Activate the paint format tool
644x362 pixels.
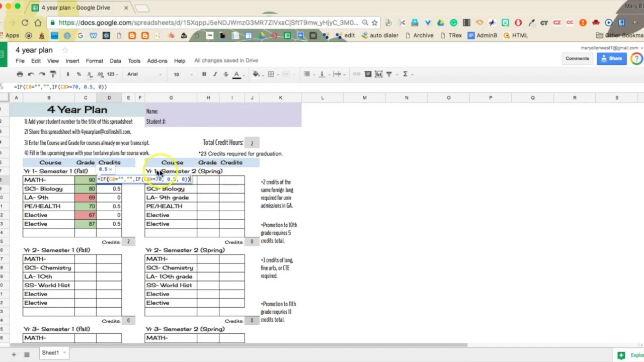coord(53,74)
